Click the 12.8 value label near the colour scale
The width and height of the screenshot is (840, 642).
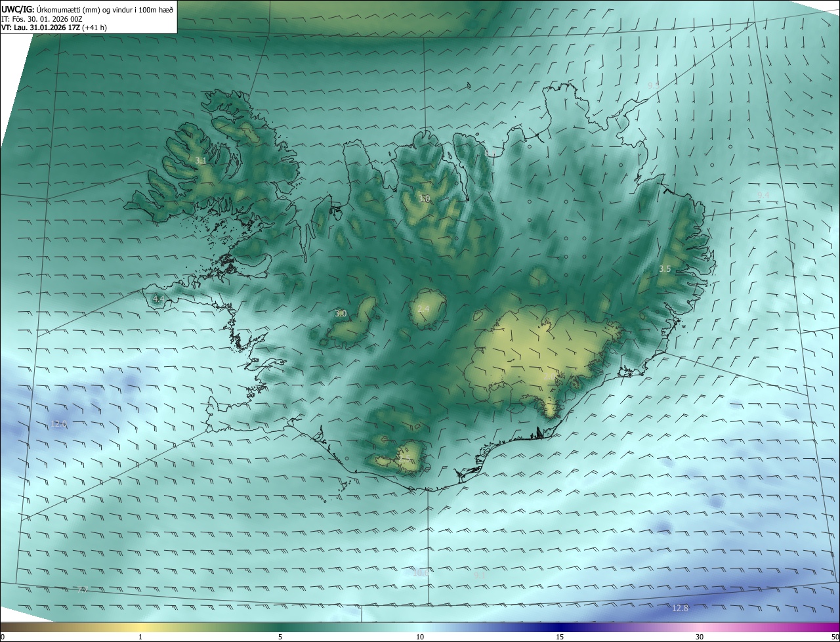point(681,609)
